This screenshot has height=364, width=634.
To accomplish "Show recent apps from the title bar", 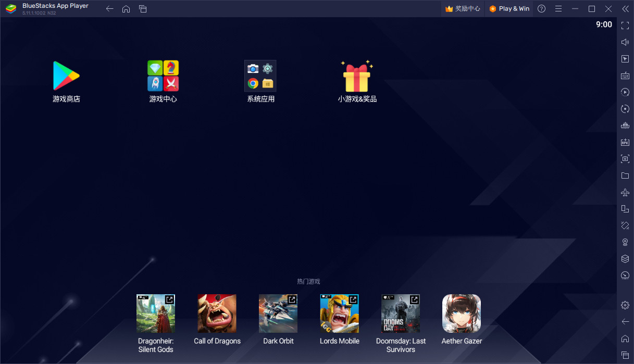I will coord(143,9).
